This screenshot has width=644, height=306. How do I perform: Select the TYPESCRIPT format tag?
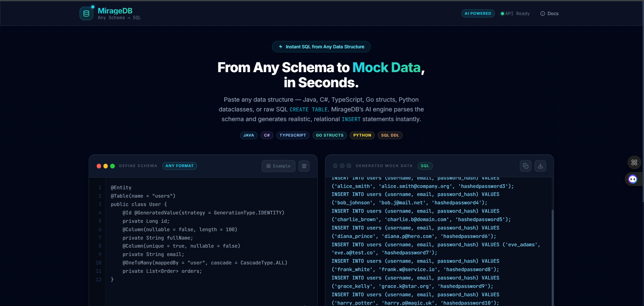tap(293, 135)
